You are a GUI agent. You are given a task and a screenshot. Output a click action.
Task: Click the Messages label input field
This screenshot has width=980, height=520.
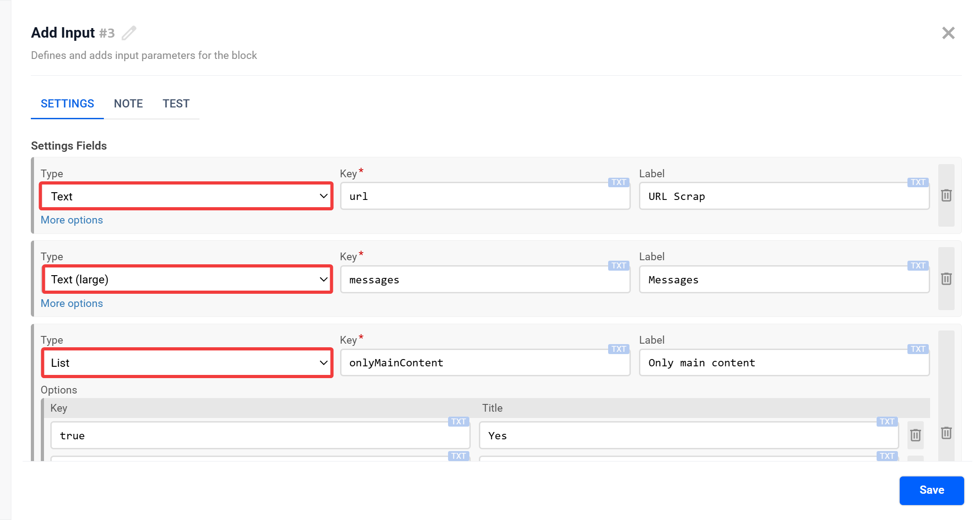tap(784, 280)
